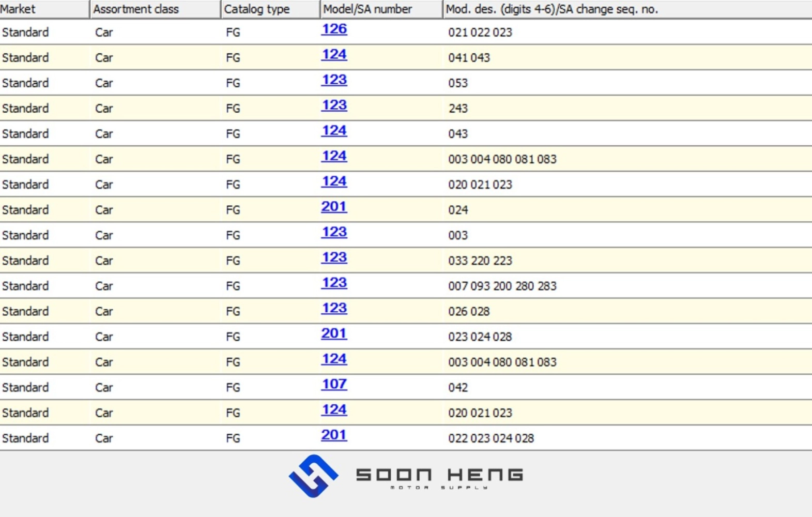
Task: Select the Standard cell in the 033 220 223 row
Action: (25, 261)
